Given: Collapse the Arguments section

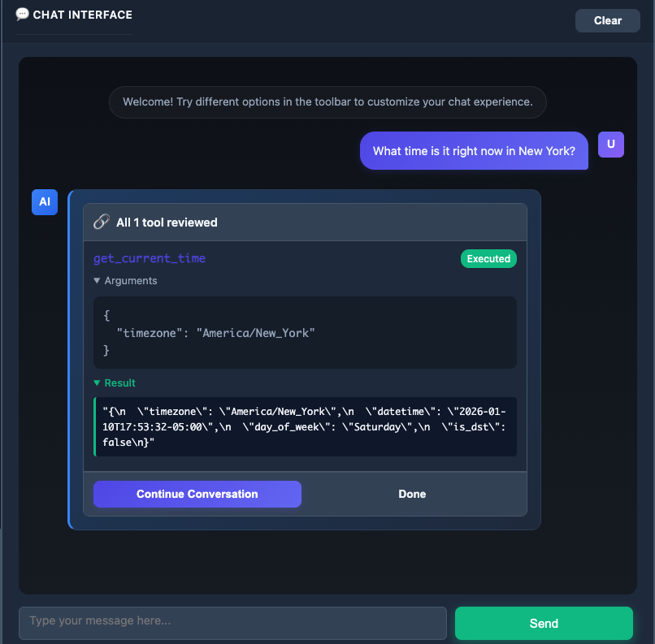Looking at the screenshot, I should (x=125, y=281).
